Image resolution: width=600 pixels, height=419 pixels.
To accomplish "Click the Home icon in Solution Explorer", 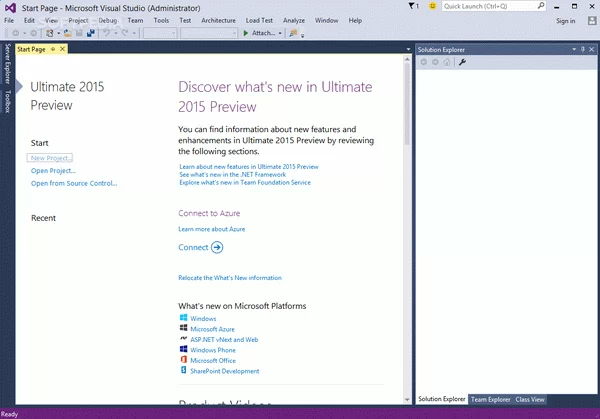I will pos(446,63).
